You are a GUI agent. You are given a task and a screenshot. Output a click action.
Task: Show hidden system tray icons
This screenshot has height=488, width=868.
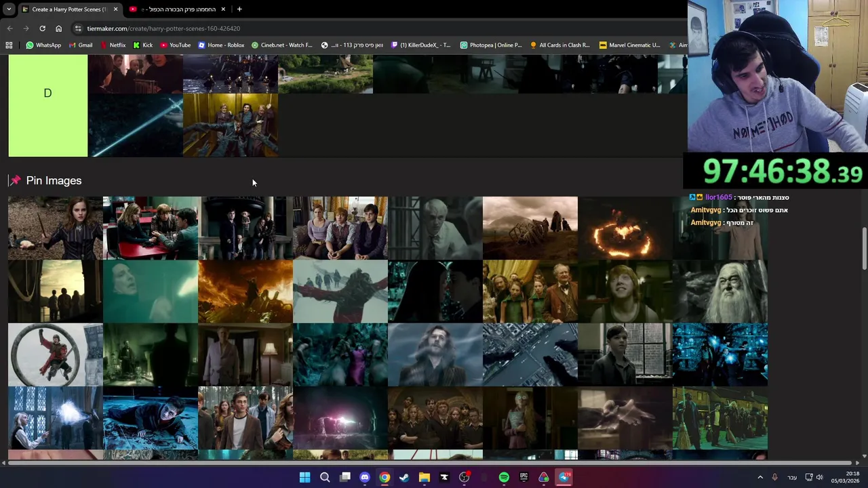(x=760, y=477)
